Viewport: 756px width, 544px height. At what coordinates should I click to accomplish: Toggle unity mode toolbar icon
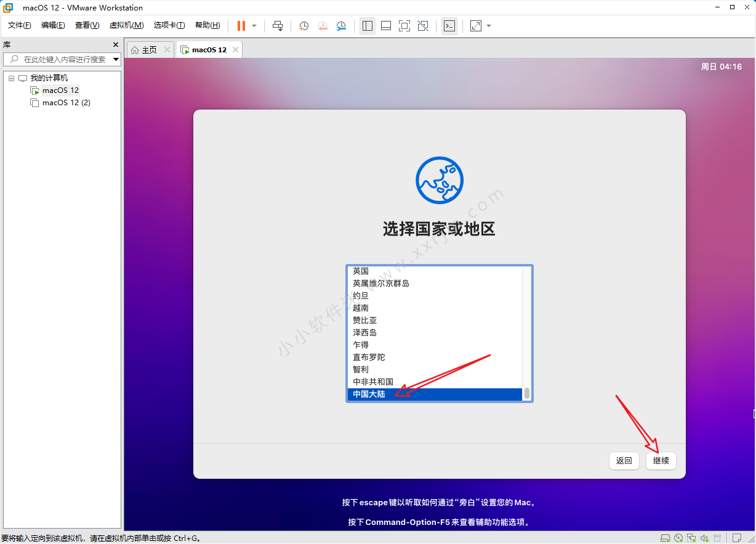tap(423, 26)
